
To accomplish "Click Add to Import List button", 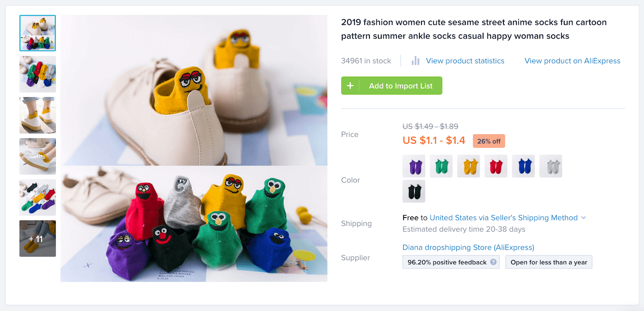I will 392,86.
